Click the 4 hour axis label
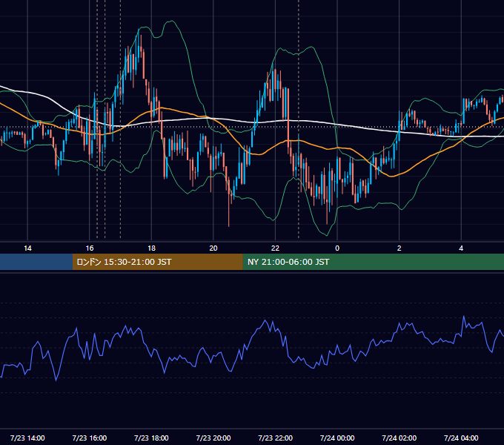 pyautogui.click(x=461, y=248)
